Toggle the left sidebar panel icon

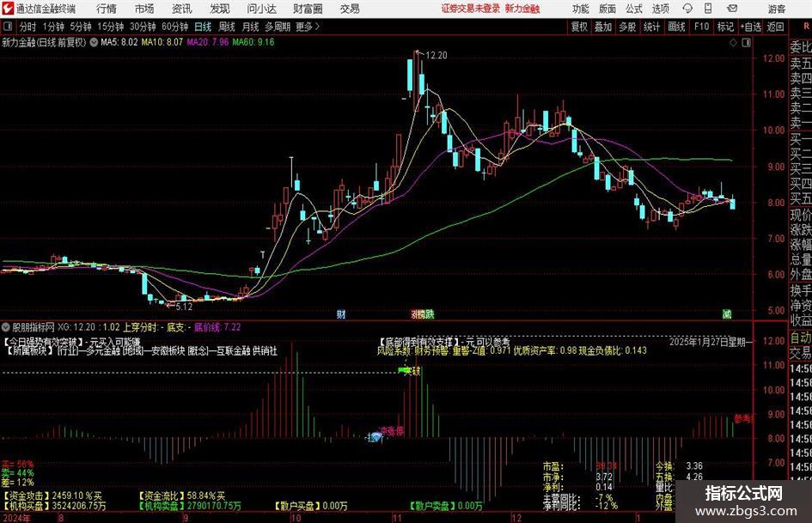(x=8, y=27)
